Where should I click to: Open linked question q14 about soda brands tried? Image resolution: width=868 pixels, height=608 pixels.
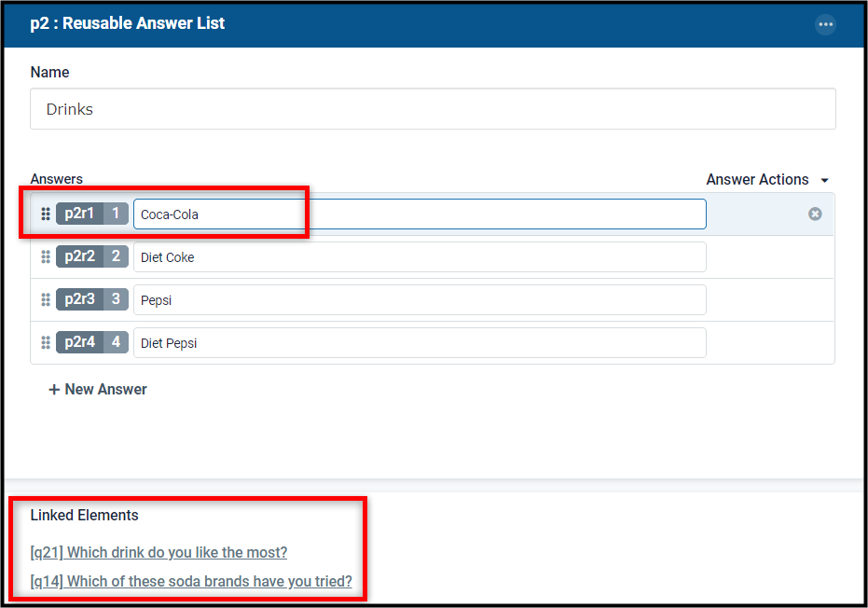191,581
